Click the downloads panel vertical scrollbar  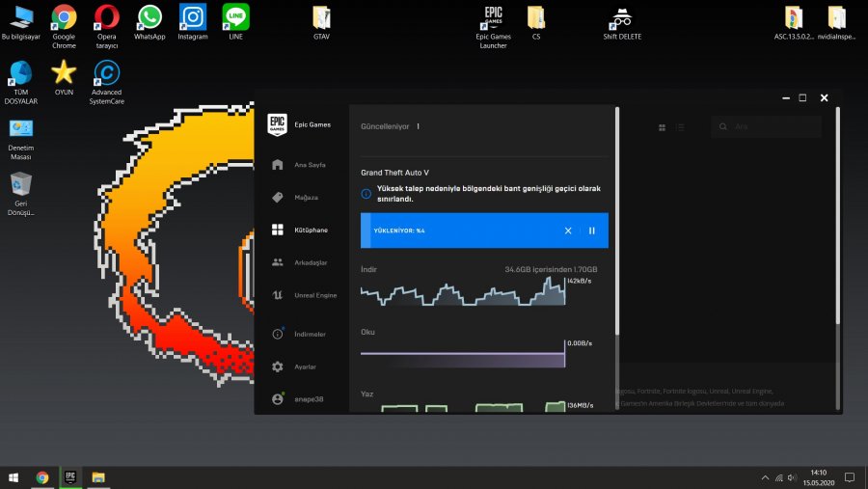tap(616, 222)
